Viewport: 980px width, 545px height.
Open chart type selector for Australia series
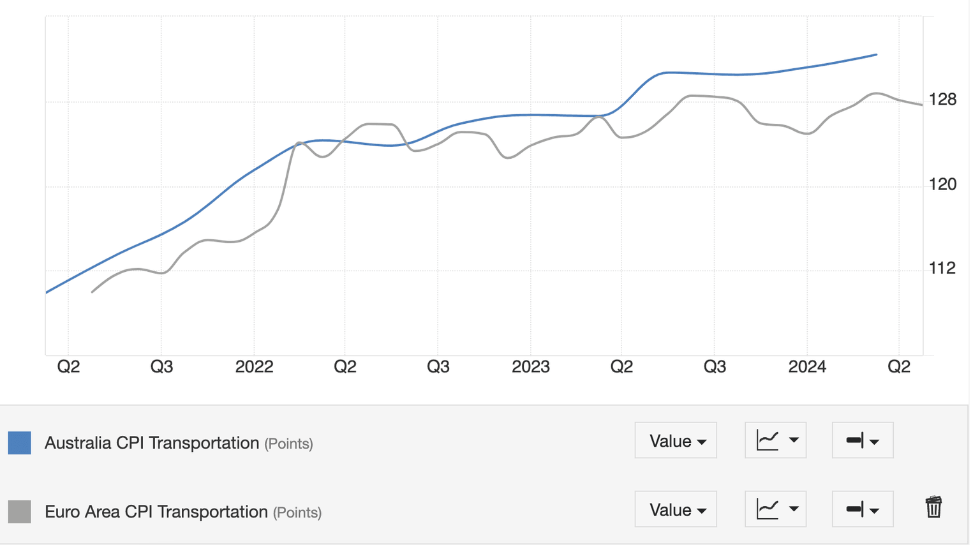775,440
